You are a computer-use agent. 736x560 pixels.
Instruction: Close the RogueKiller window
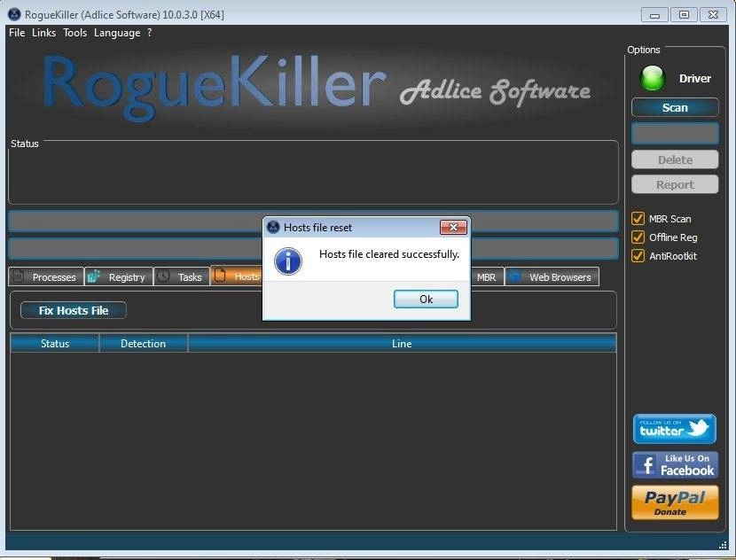pyautogui.click(x=713, y=15)
